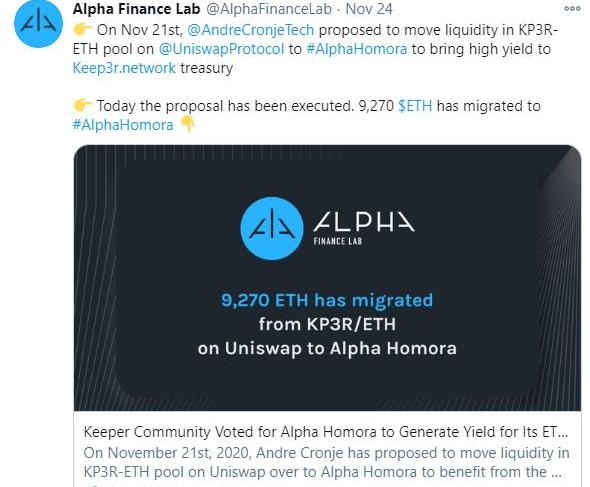Click the Alpha Finance Lab profile avatar
590x487 pixels.
(x=38, y=23)
